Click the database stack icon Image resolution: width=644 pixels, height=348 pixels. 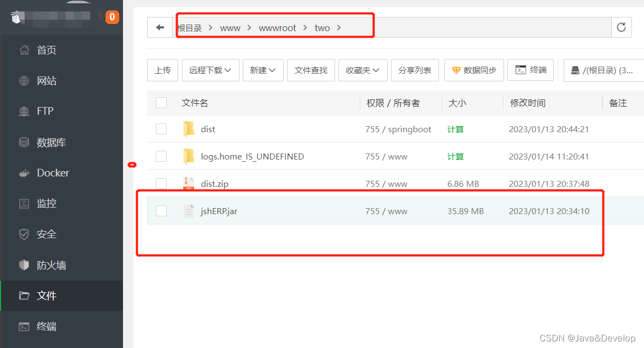[x=24, y=142]
